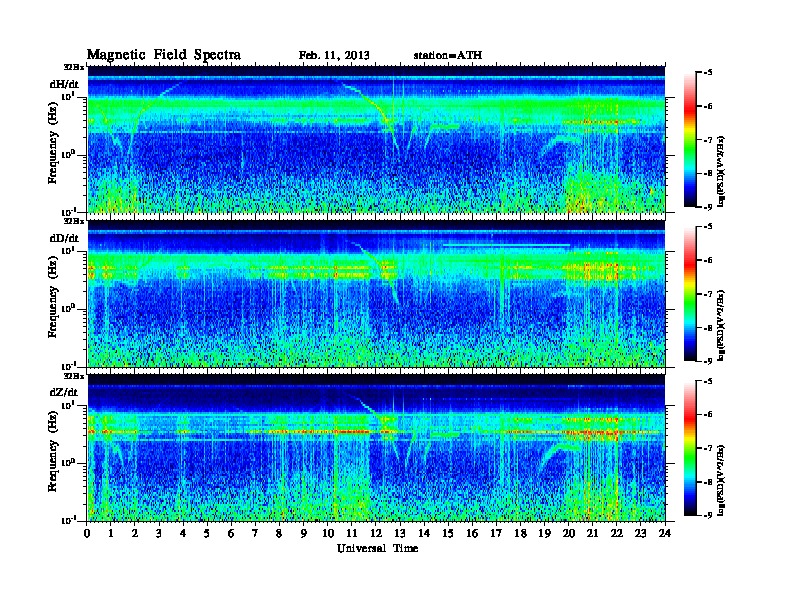The height and width of the screenshot is (612, 792).
Task: Click the dD/dt spectrogram panel
Action: coord(376,293)
